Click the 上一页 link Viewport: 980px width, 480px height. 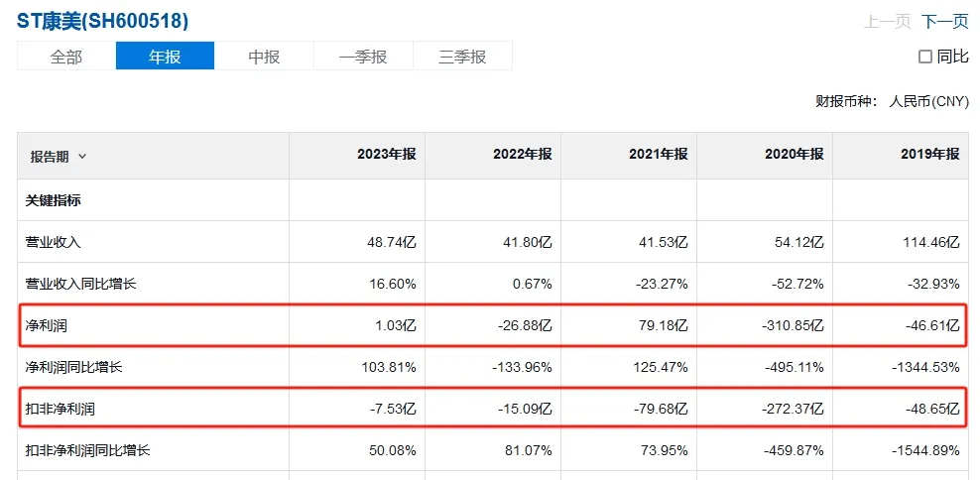pyautogui.click(x=887, y=21)
